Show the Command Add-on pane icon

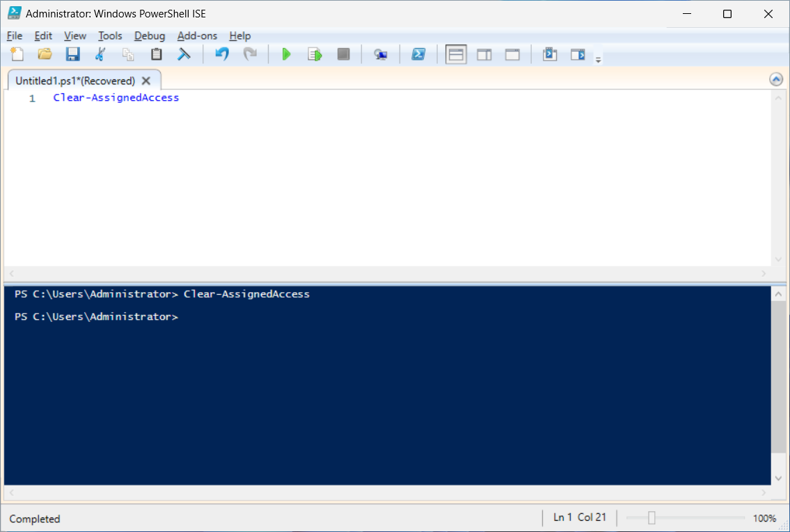tap(578, 54)
